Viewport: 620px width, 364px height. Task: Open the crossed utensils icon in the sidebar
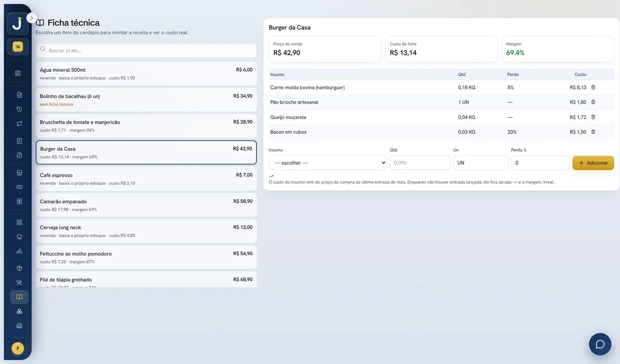point(19,283)
